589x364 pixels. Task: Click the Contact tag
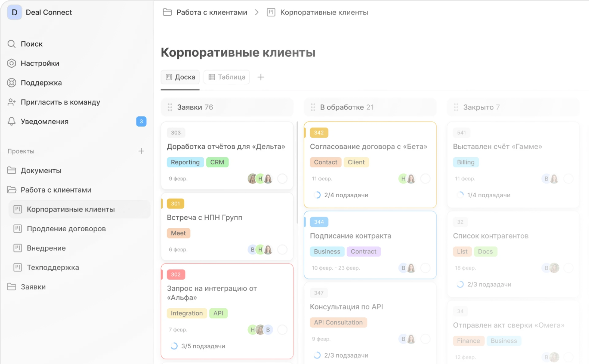point(325,162)
